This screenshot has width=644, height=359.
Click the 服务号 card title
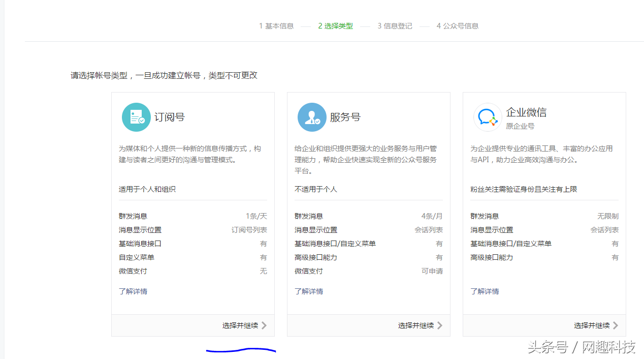tap(345, 117)
